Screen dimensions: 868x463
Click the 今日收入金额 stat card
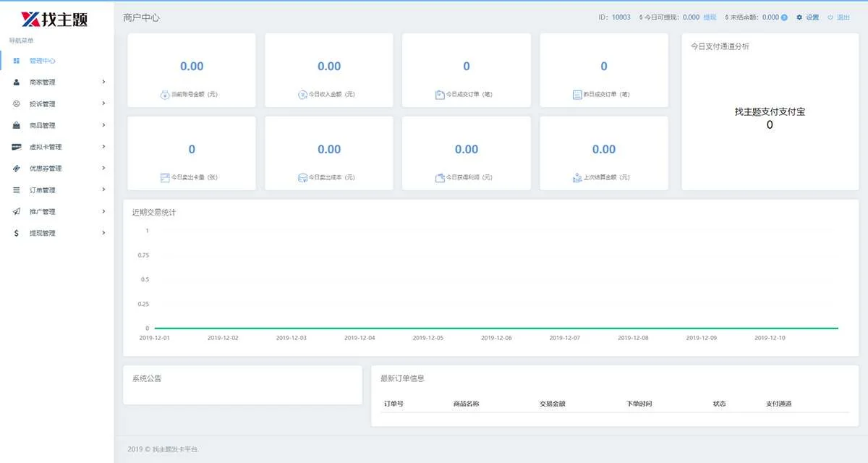click(329, 70)
